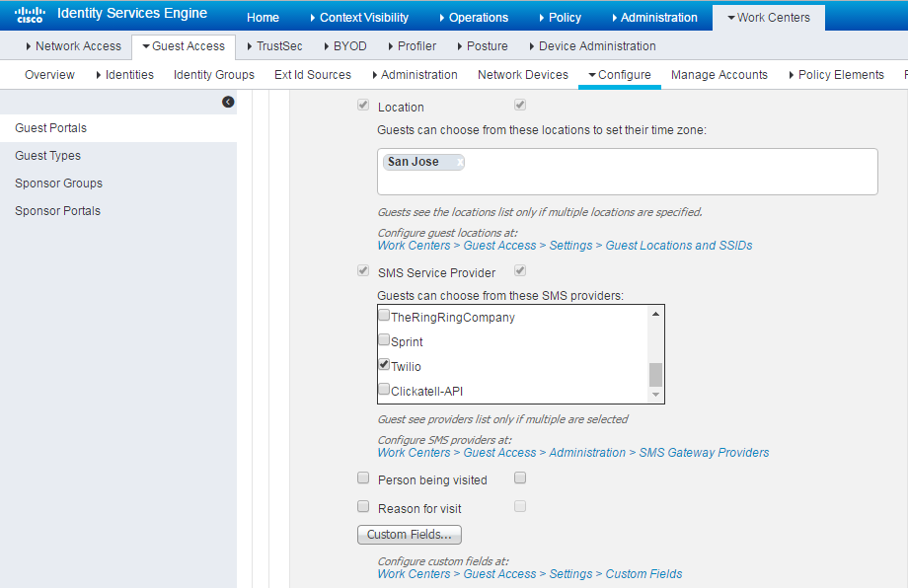
Task: Click the Cisco logo icon
Action: click(31, 15)
